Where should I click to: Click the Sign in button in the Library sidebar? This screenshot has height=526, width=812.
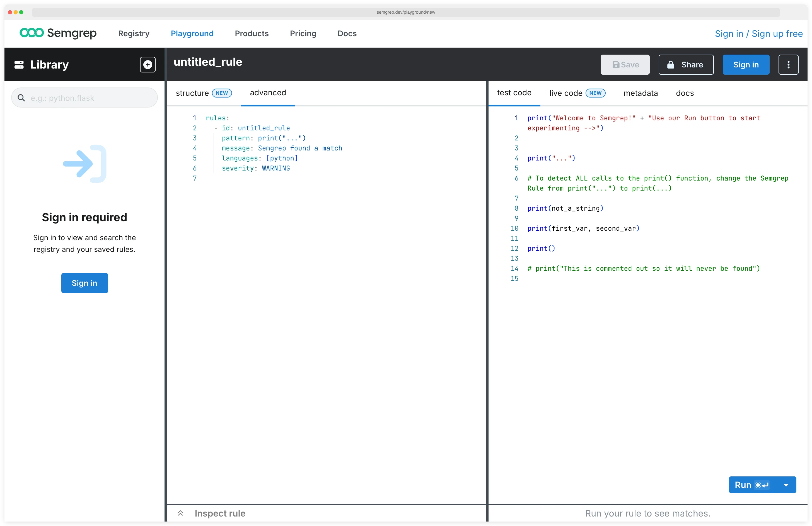pos(84,283)
